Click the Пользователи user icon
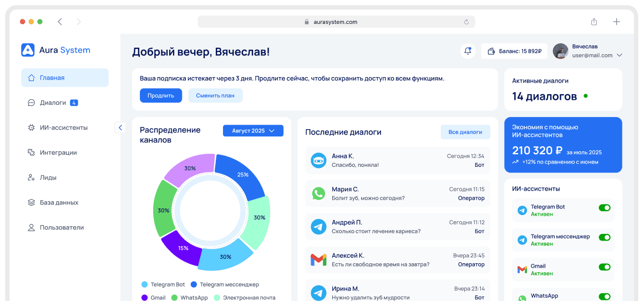Screen dimensions: 644x301 [x=31, y=227]
